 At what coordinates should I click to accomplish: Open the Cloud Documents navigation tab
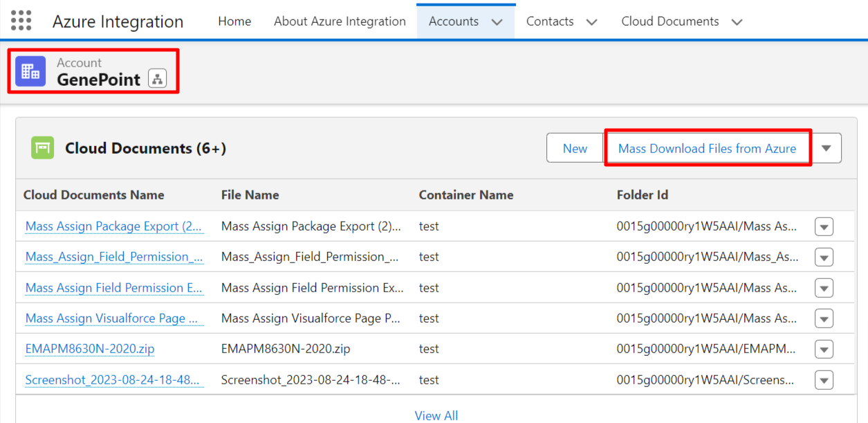(671, 21)
